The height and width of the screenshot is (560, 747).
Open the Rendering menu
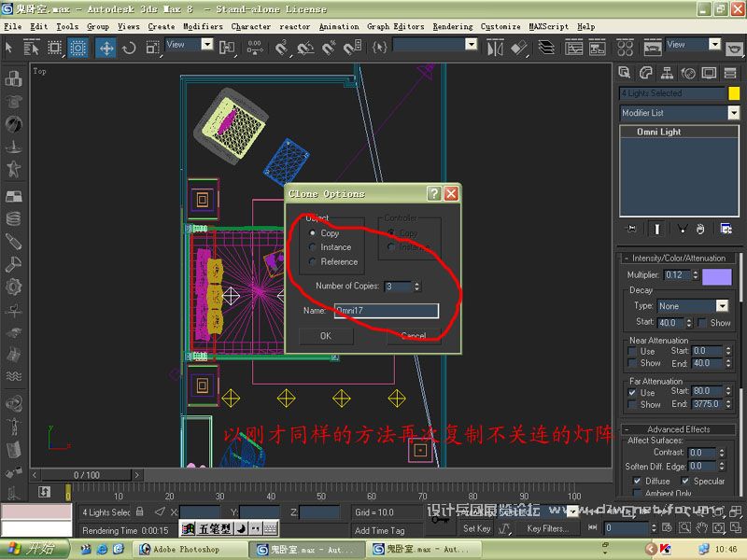coord(453,27)
